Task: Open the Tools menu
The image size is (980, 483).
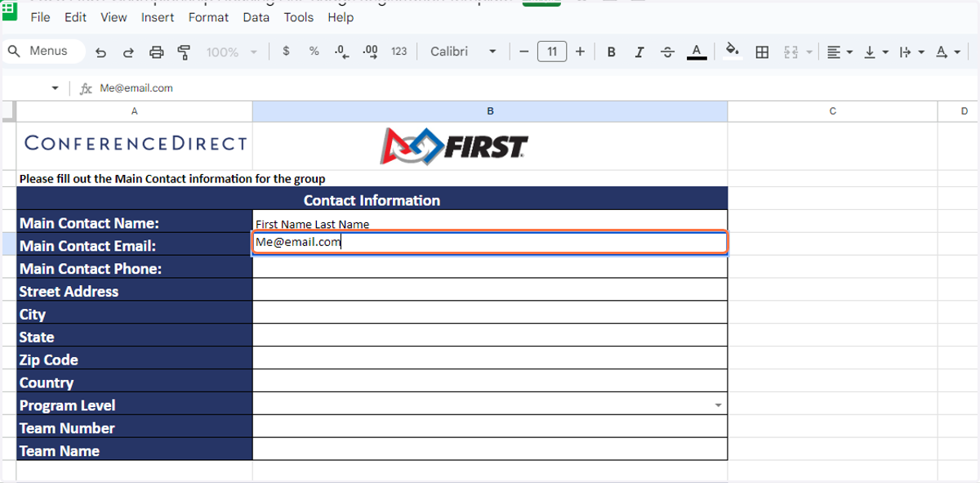Action: click(299, 17)
